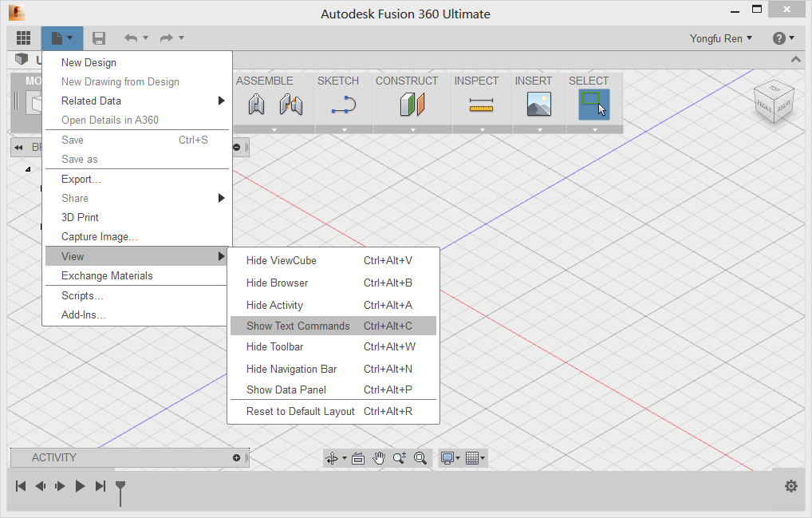Viewport: 812px width, 518px height.
Task: Open Add-Ins from the File menu
Action: coord(136,315)
